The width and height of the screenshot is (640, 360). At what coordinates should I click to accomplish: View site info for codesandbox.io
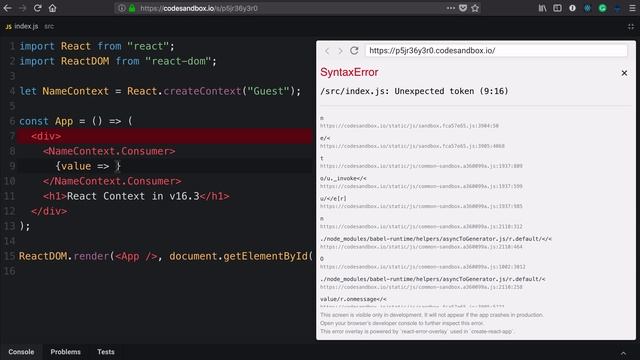pyautogui.click(x=122, y=8)
